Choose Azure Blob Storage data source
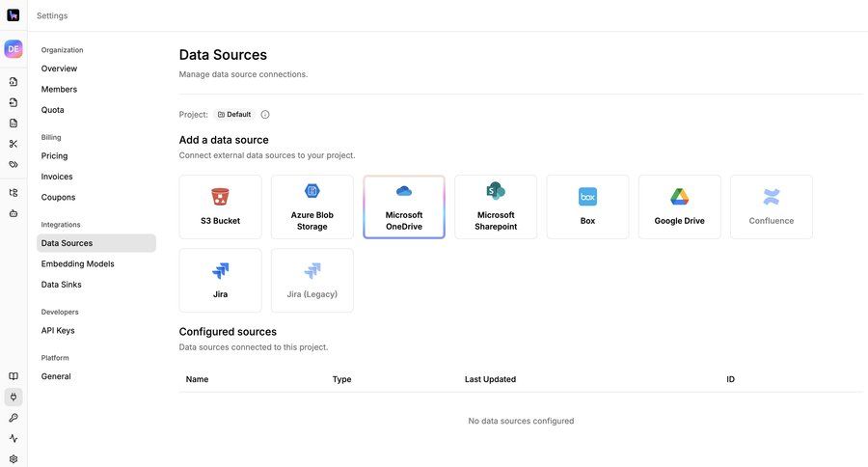Viewport: 868px width, 467px height. pos(312,206)
